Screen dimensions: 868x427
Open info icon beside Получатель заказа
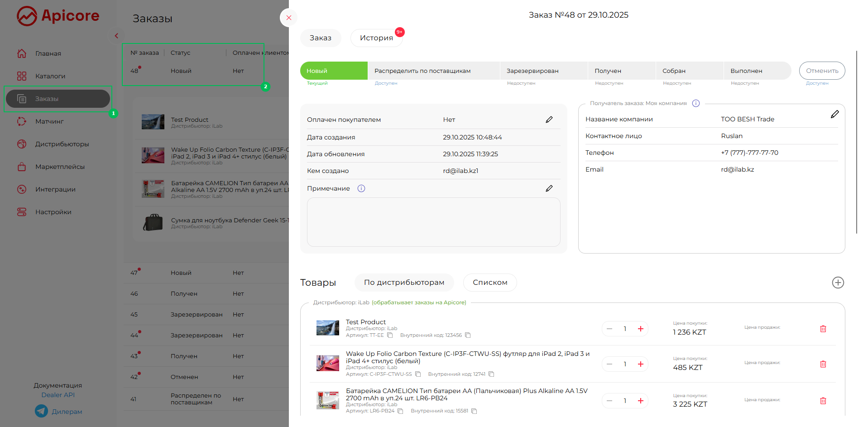pos(696,103)
